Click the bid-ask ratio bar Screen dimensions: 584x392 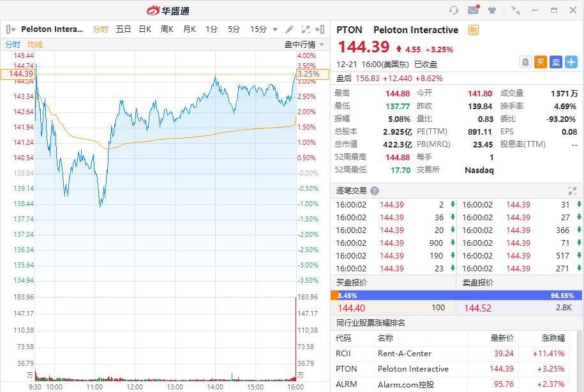pos(457,296)
